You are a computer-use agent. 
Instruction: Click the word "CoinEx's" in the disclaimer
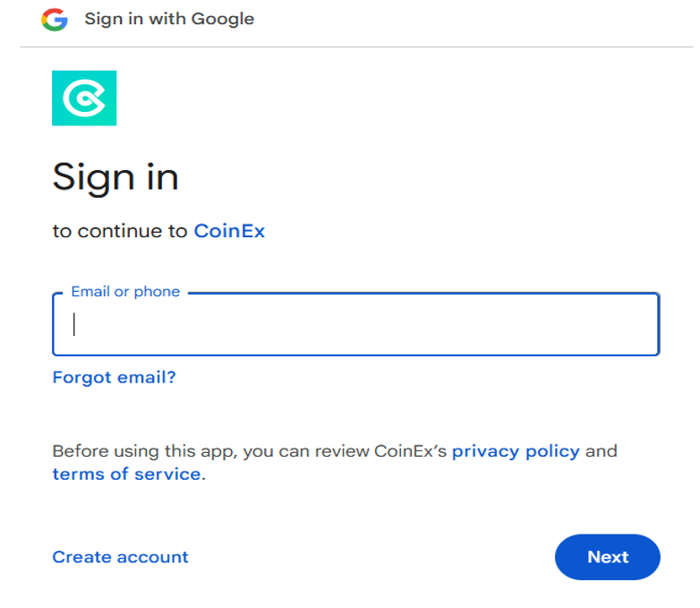coord(410,451)
